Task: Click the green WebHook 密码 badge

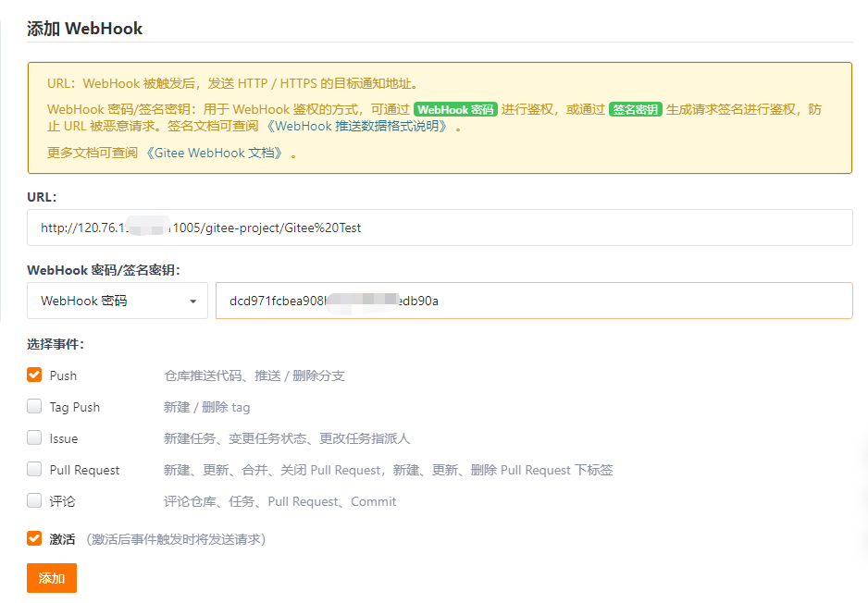Action: click(x=455, y=109)
